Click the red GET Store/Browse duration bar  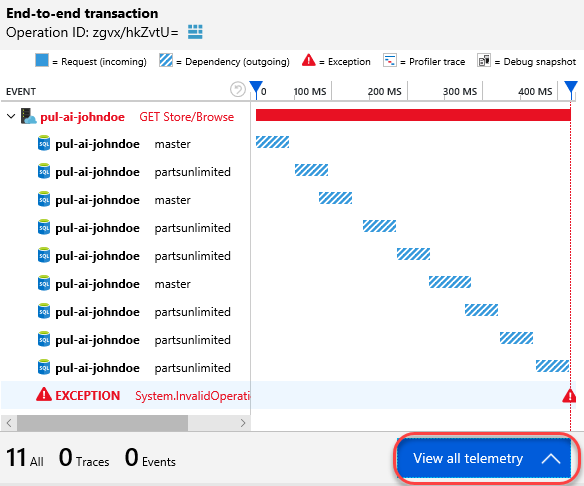(413, 115)
